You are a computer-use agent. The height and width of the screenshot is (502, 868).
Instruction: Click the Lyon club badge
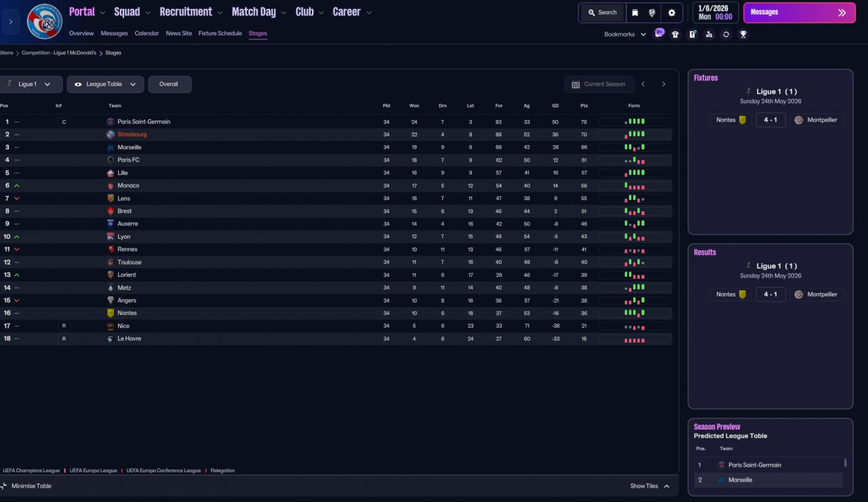111,237
